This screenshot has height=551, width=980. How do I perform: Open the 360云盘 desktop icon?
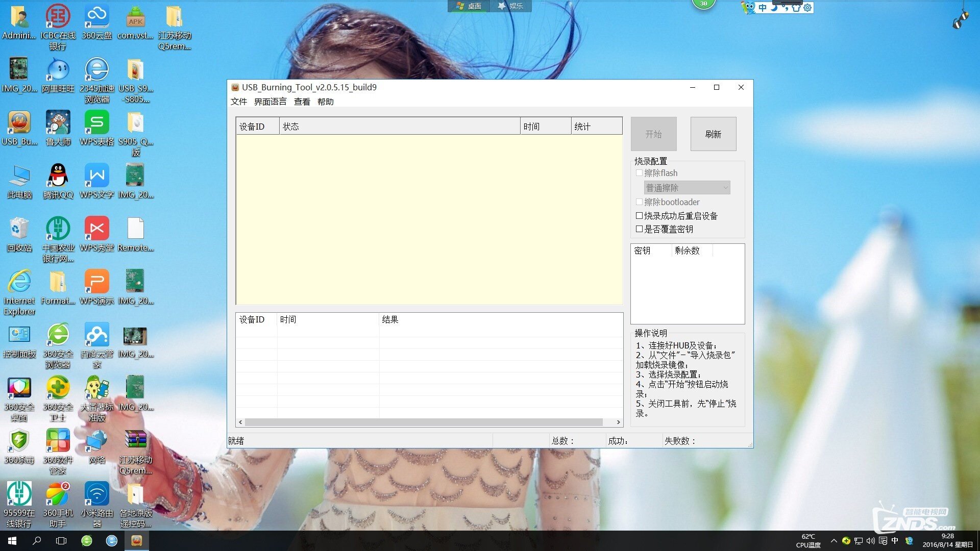(96, 21)
